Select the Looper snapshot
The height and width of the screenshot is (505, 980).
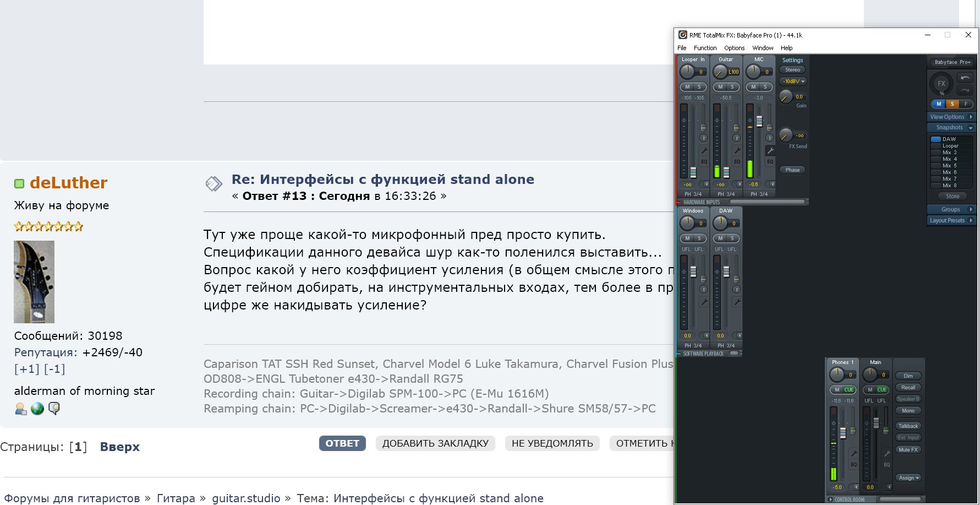950,146
